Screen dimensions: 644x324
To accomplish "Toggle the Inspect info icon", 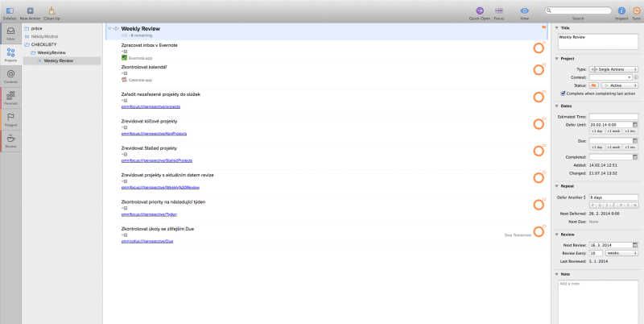I will [621, 10].
